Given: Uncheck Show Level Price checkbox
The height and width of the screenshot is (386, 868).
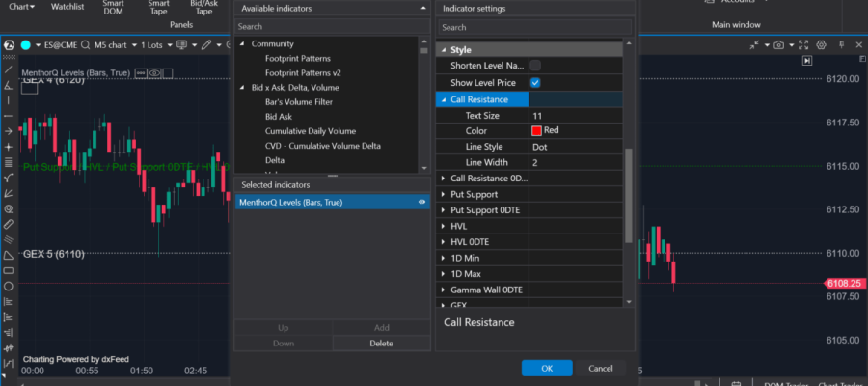Looking at the screenshot, I should pyautogui.click(x=535, y=83).
